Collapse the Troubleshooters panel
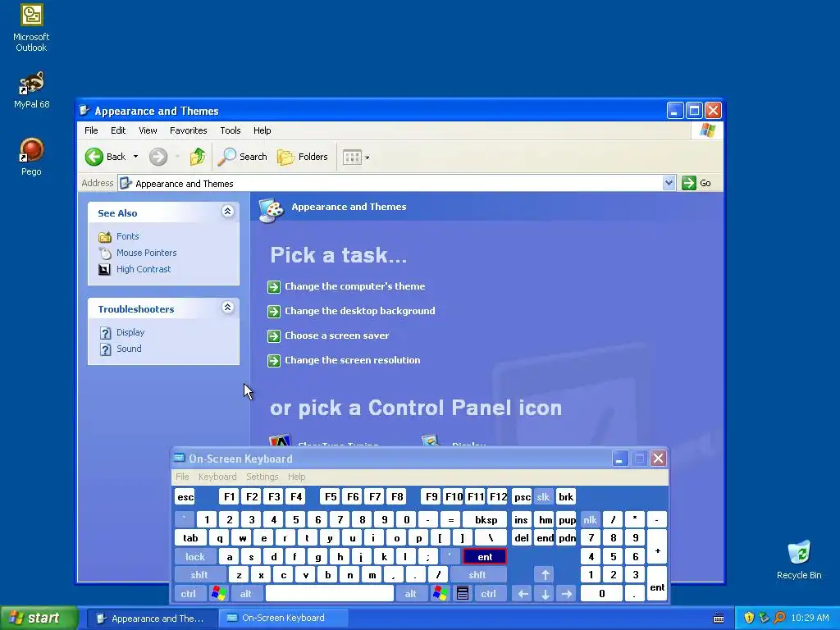Image resolution: width=840 pixels, height=630 pixels. coord(227,308)
